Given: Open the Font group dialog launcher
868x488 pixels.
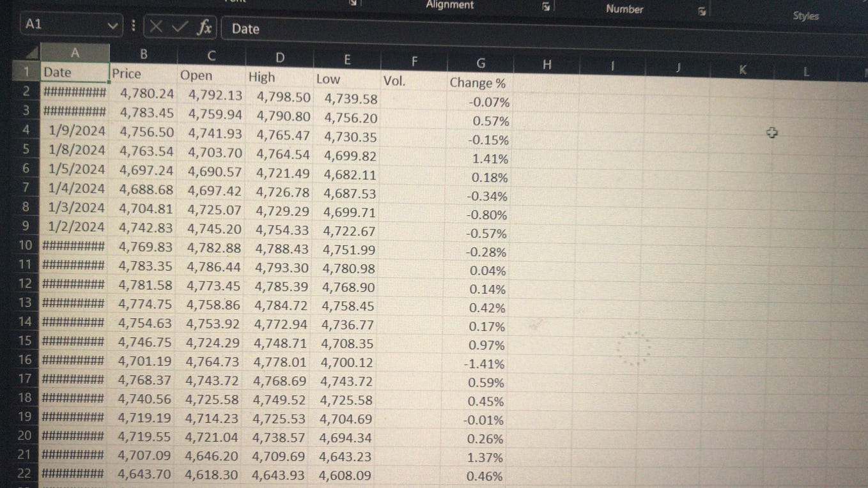Looking at the screenshot, I should (x=352, y=4).
